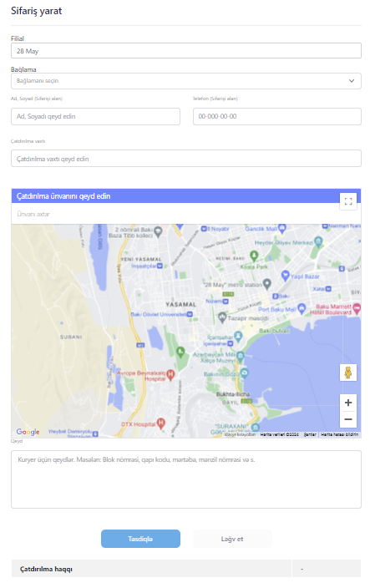Confirm order with Təsdiqlə button
This screenshot has width=370, height=588.
click(x=140, y=539)
